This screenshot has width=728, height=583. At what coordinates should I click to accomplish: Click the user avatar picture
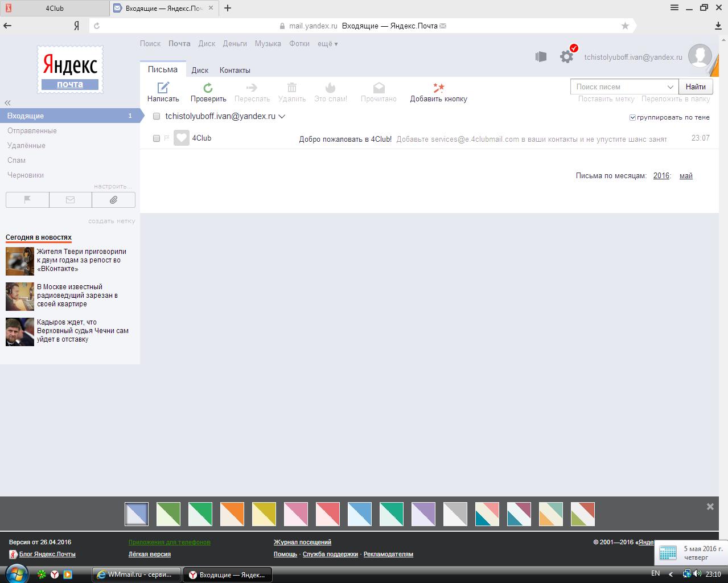(x=700, y=56)
